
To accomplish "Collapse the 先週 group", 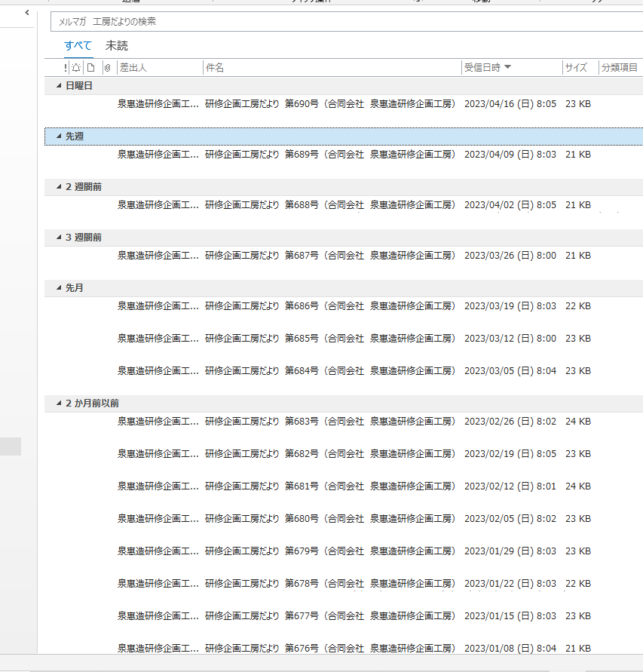I will point(59,137).
